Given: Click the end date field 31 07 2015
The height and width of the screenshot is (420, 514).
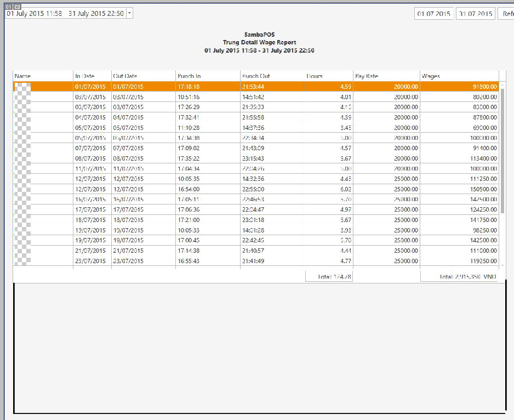Looking at the screenshot, I should [x=475, y=14].
